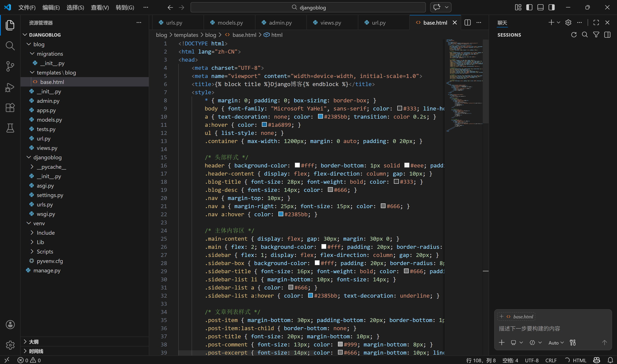This screenshot has height=364, width=617.
Task: Expand the __pycache__ folder
Action: pos(51,167)
